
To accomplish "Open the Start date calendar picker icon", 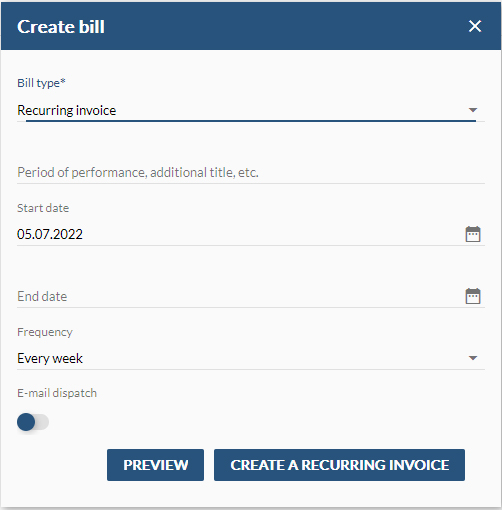I will [x=473, y=234].
